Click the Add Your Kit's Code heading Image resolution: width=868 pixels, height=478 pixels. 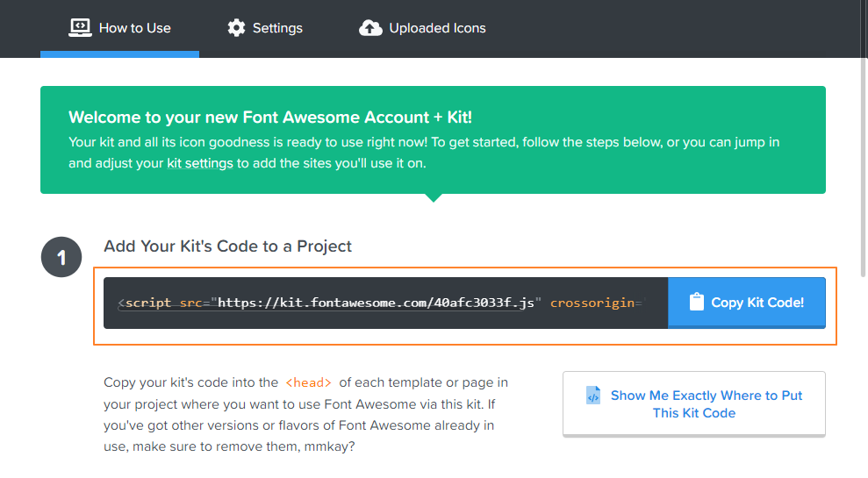(x=227, y=246)
